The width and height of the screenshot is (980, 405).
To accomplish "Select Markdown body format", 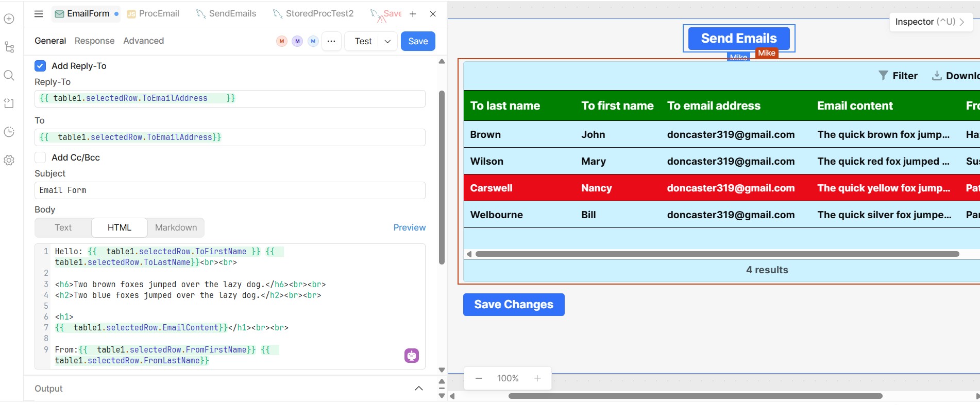I will click(x=176, y=227).
